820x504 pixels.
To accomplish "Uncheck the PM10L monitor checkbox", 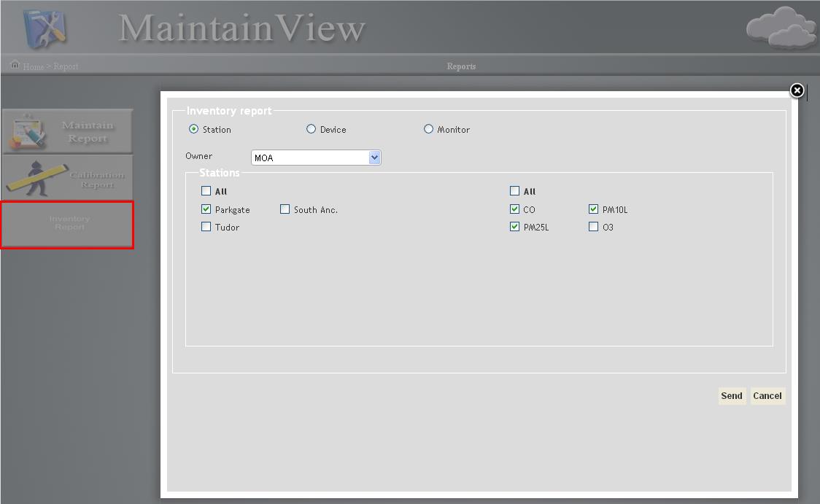I will 593,209.
